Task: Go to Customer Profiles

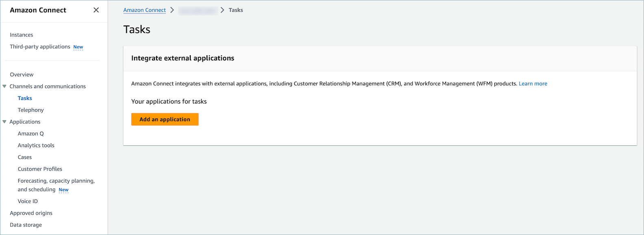Action: (40, 169)
